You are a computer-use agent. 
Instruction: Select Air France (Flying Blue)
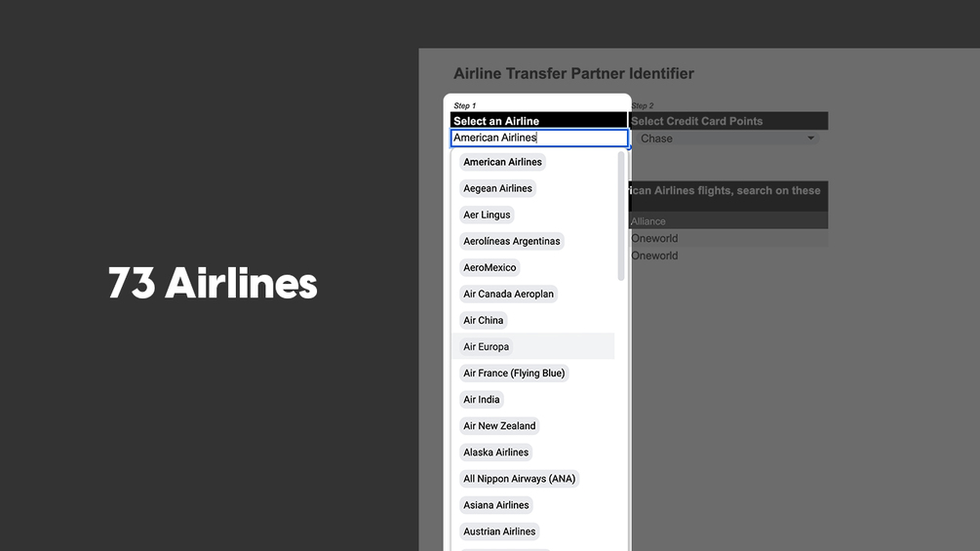click(514, 373)
